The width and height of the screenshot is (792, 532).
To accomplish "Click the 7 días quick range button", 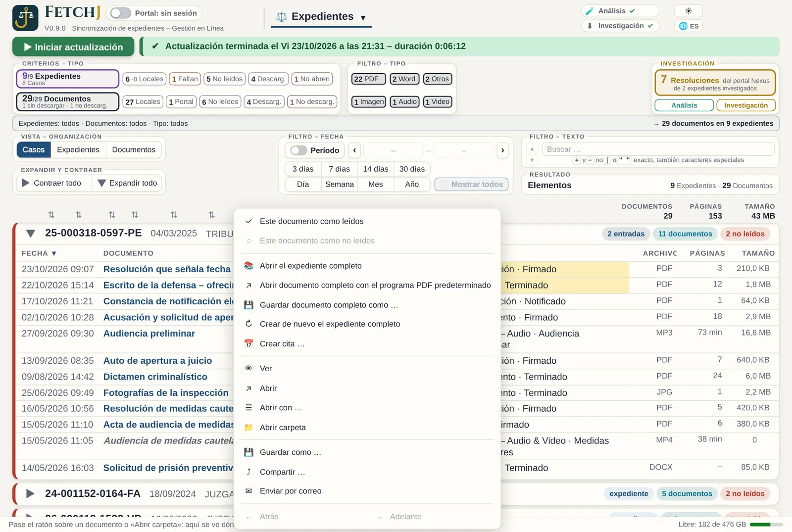I will click(340, 169).
